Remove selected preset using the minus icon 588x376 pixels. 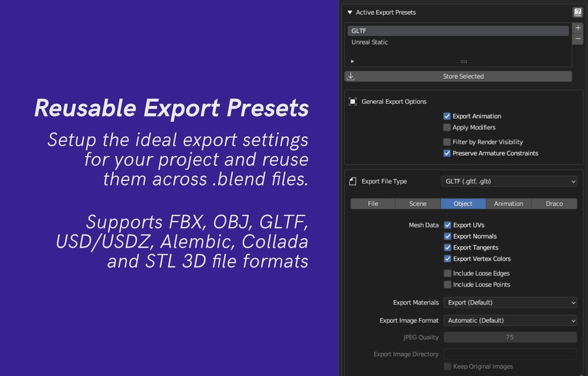pyautogui.click(x=578, y=38)
